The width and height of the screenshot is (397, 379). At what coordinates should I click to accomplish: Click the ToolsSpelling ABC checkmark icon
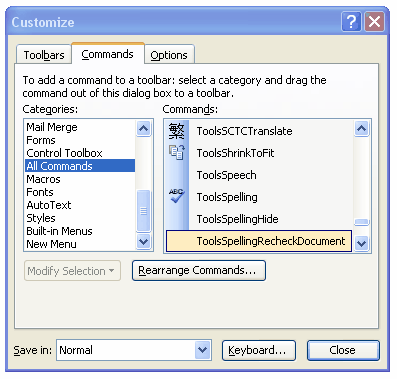click(x=177, y=196)
